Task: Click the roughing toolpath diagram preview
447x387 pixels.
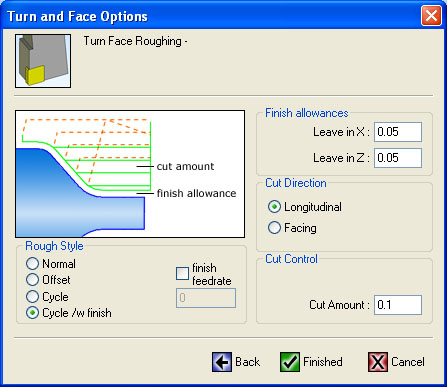Action: [x=130, y=174]
